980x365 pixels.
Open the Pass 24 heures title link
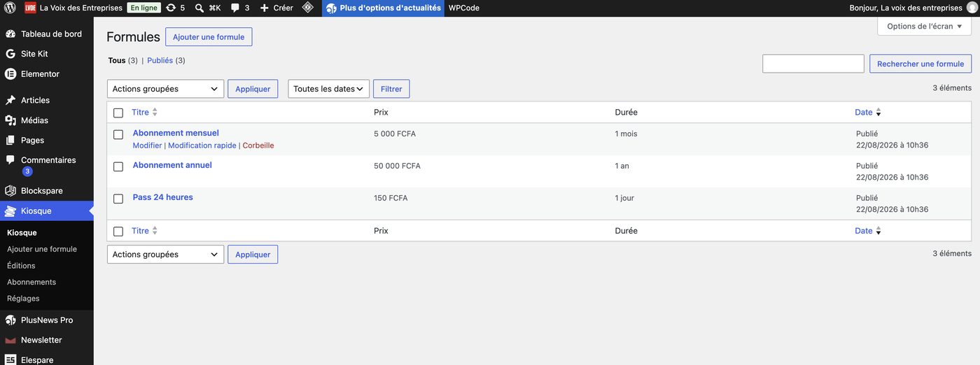(x=163, y=197)
